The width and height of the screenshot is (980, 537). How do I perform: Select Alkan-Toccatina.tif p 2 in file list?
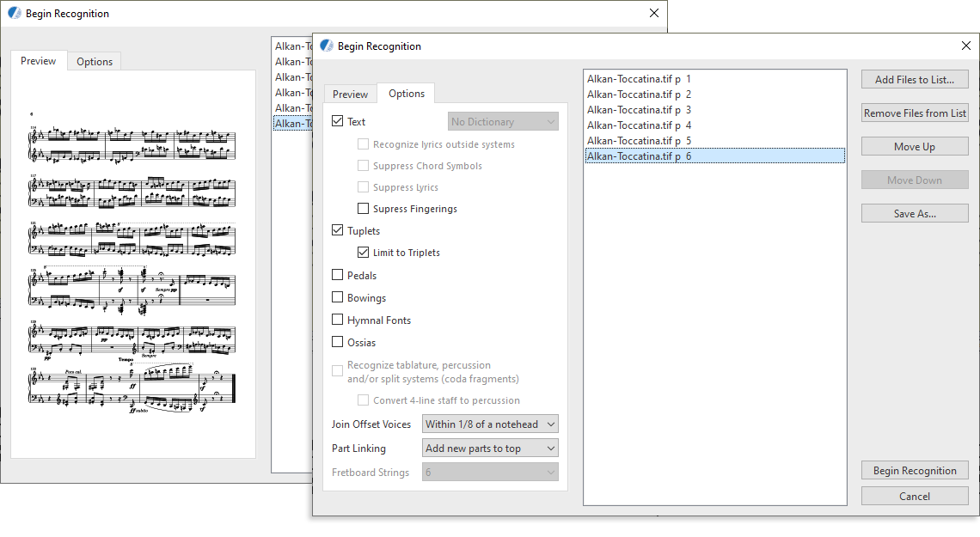coord(714,95)
